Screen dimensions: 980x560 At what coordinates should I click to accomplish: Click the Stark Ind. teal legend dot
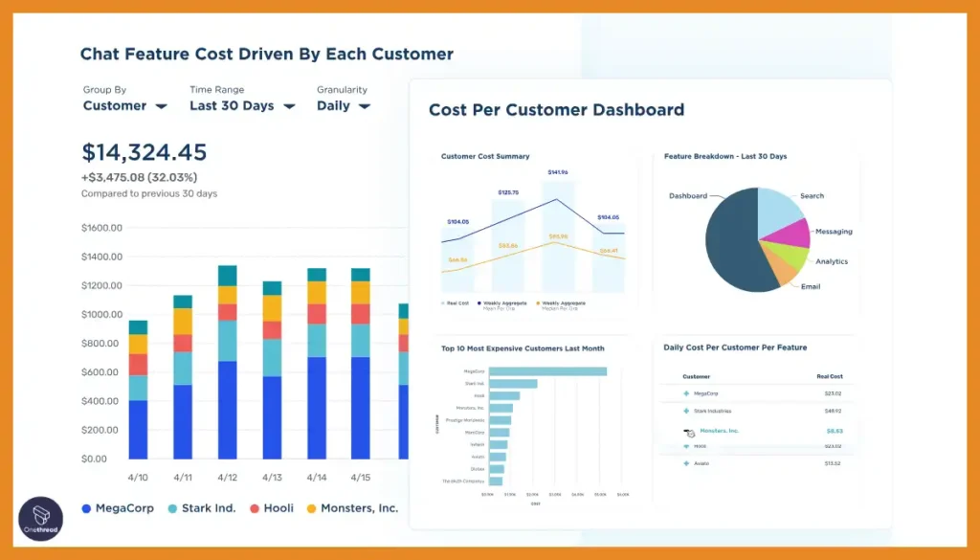pyautogui.click(x=172, y=508)
